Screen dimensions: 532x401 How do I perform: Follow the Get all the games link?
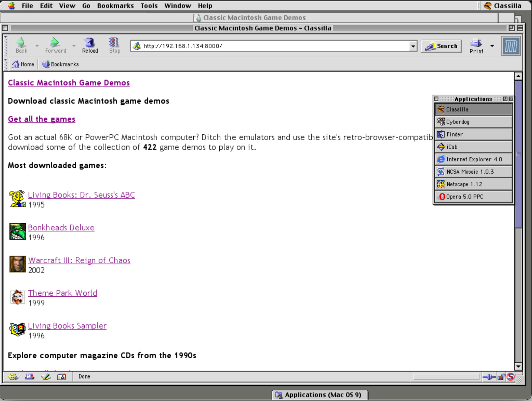tap(41, 119)
